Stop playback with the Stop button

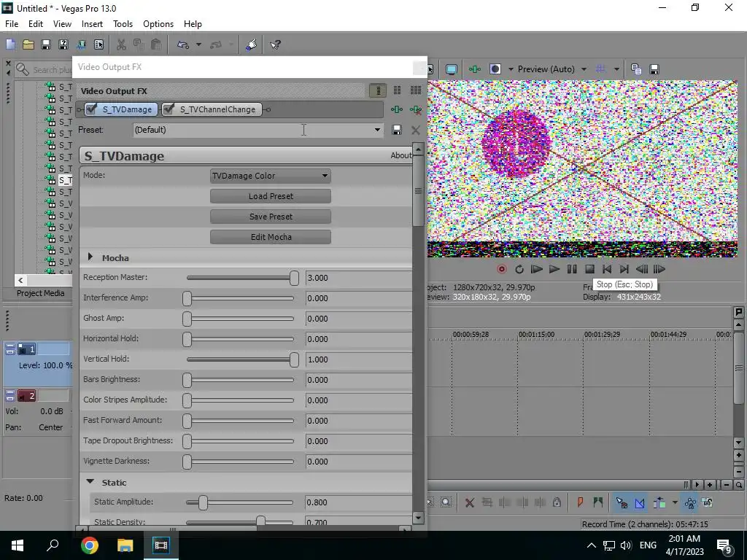[x=589, y=270]
